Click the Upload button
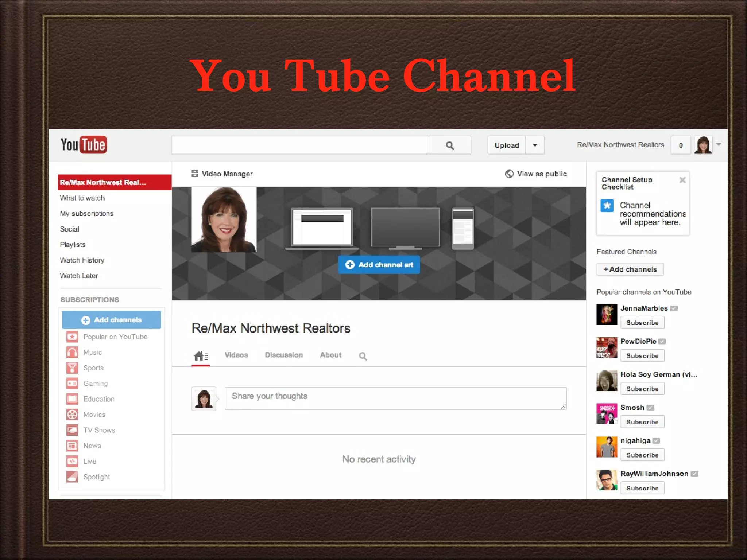 coord(507,145)
